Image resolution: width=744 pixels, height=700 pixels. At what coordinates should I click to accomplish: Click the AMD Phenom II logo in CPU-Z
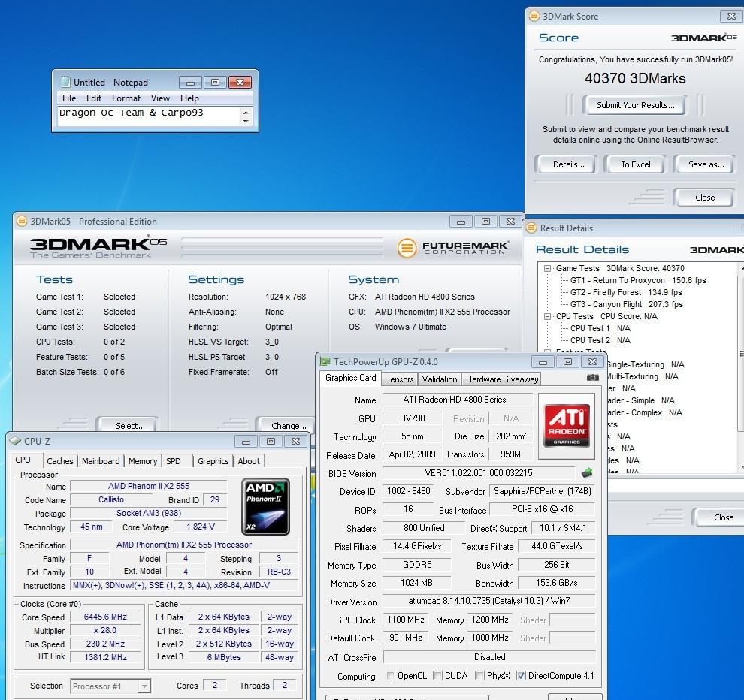pyautogui.click(x=265, y=506)
